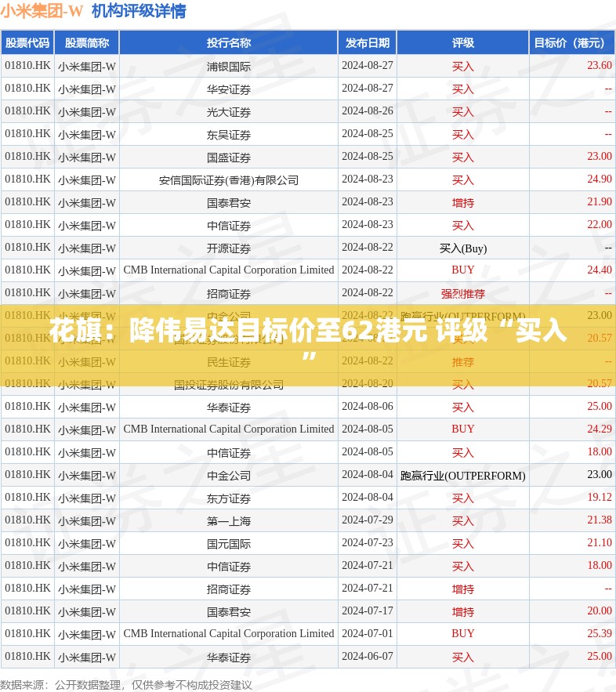The height and width of the screenshot is (692, 616).
Task: Click the 小米集团-W title at top
Action: pyautogui.click(x=42, y=11)
